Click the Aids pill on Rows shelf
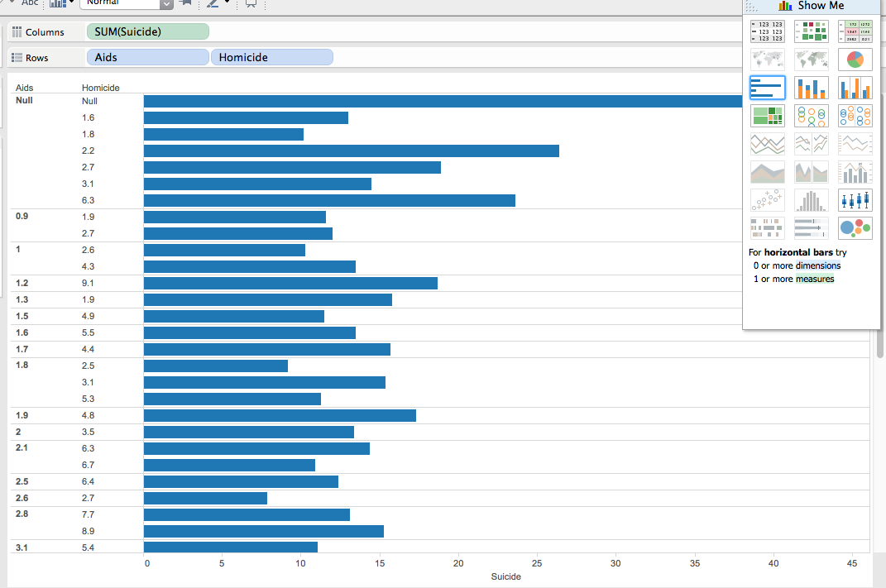This screenshot has height=588, width=886. point(147,58)
